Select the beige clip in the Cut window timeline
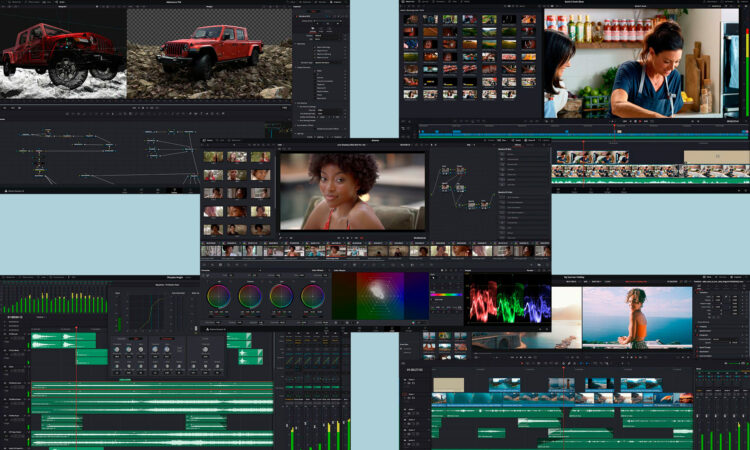Viewport: 750px width, 450px height. [x=717, y=157]
